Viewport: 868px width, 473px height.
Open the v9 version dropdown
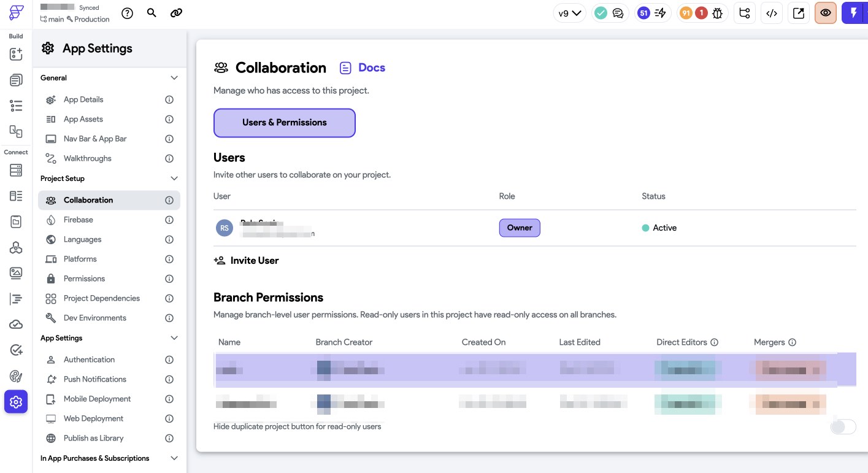569,13
